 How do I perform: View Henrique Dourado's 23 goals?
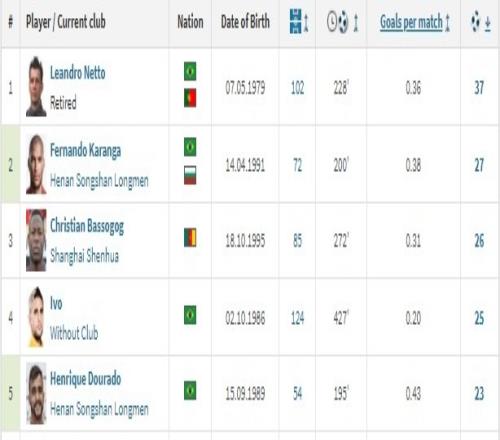[x=479, y=394]
